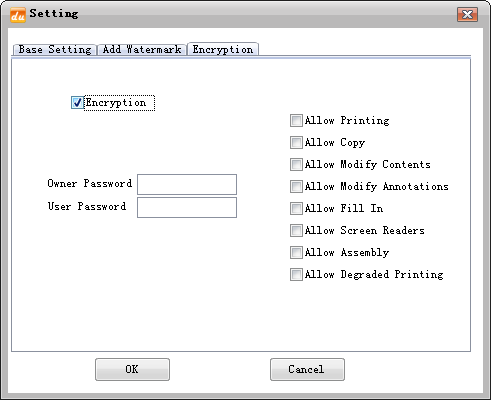Confirm settings with the OK button
The image size is (491, 400).
click(x=132, y=369)
